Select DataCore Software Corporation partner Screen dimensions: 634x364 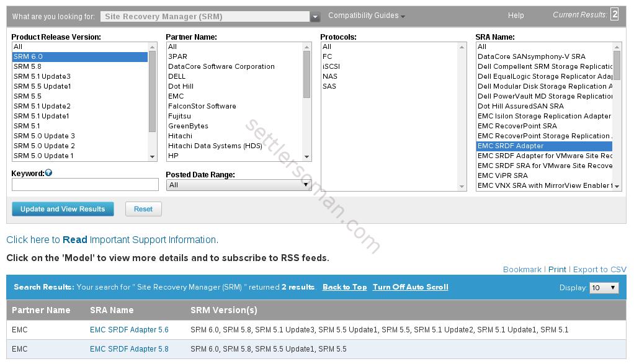point(234,66)
